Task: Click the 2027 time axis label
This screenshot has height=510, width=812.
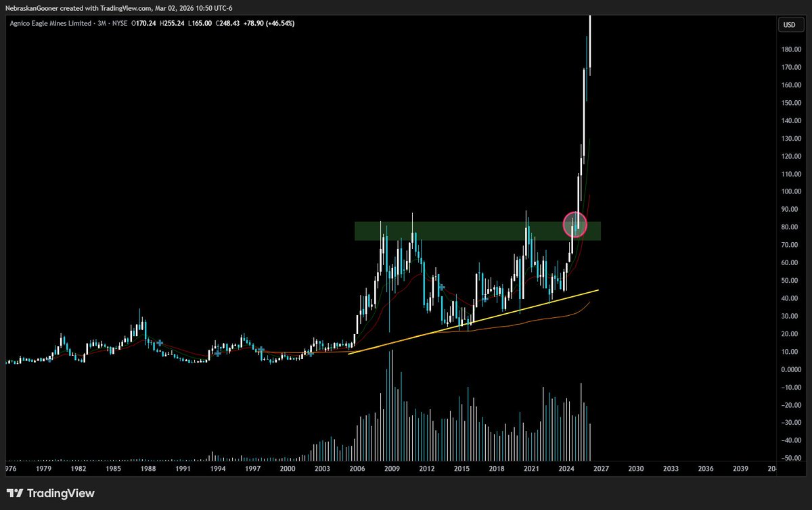Action: pos(601,468)
